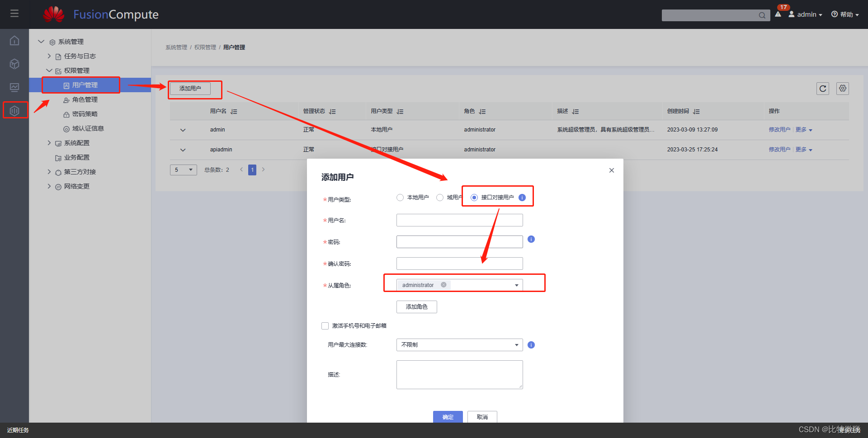Viewport: 868px width, 438px height.
Task: Select 角色管理 in the navigation tree
Action: 85,99
